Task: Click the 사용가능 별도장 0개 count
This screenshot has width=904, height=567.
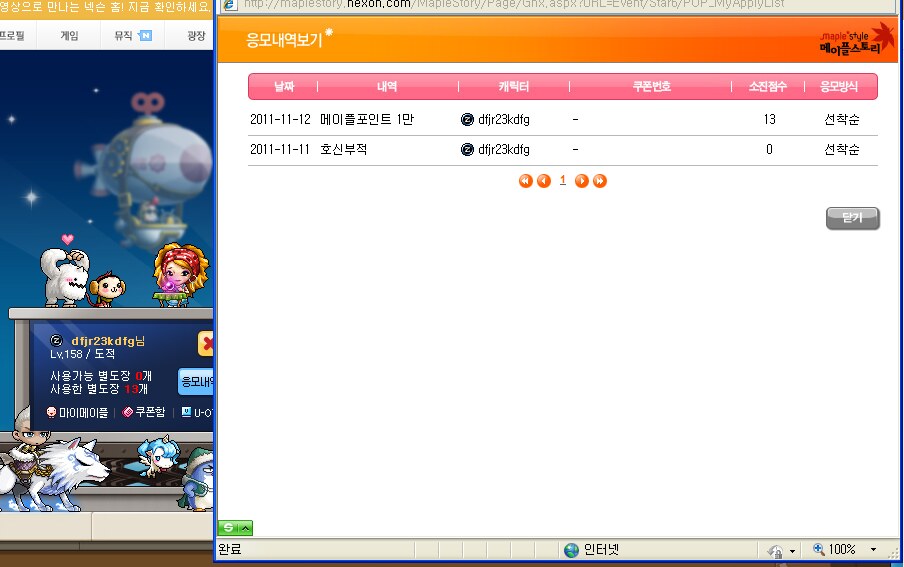Action: (x=101, y=376)
